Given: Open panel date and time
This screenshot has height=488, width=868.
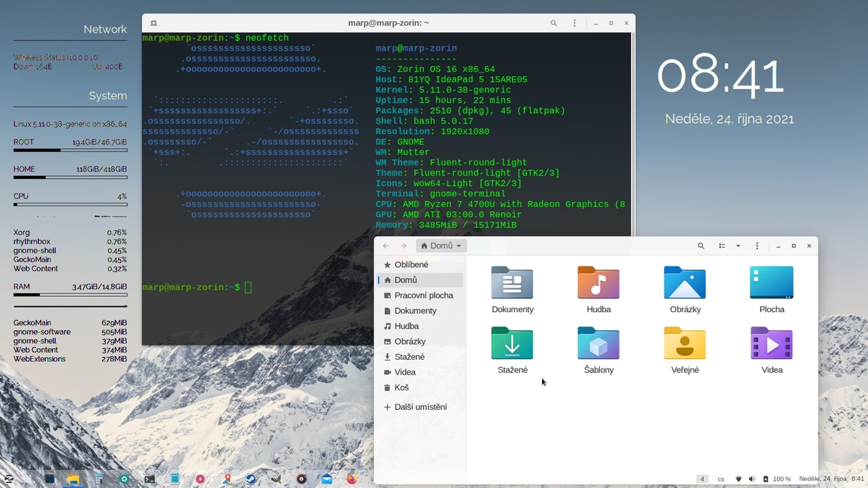Looking at the screenshot, I should pyautogui.click(x=831, y=479).
